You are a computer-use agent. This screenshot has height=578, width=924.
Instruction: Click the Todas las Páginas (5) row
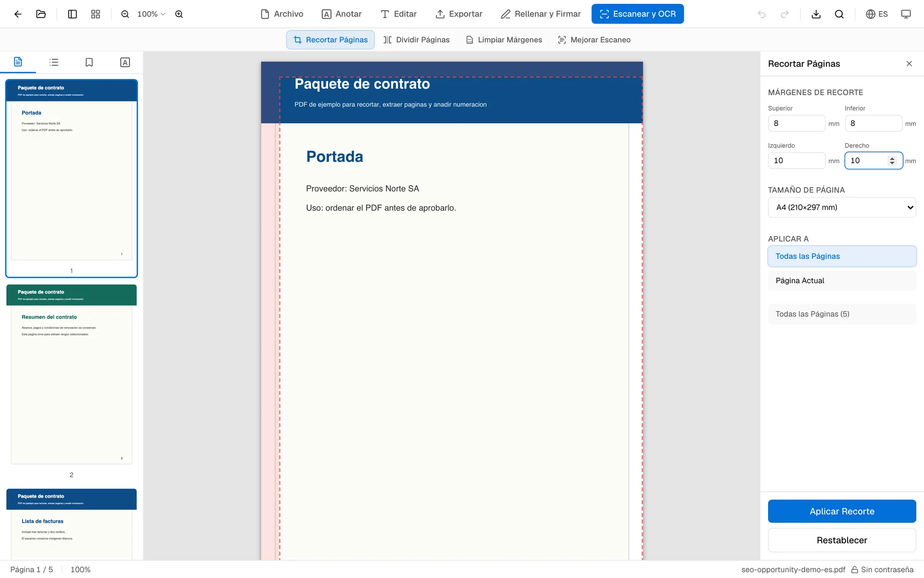click(x=842, y=314)
